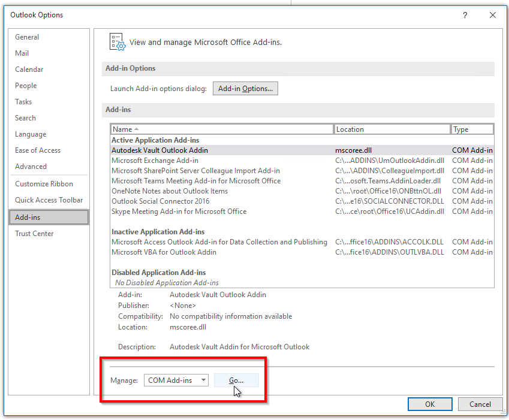Viewport: 509px width, 420px height.
Task: Confirm with the OK button
Action: coord(430,404)
